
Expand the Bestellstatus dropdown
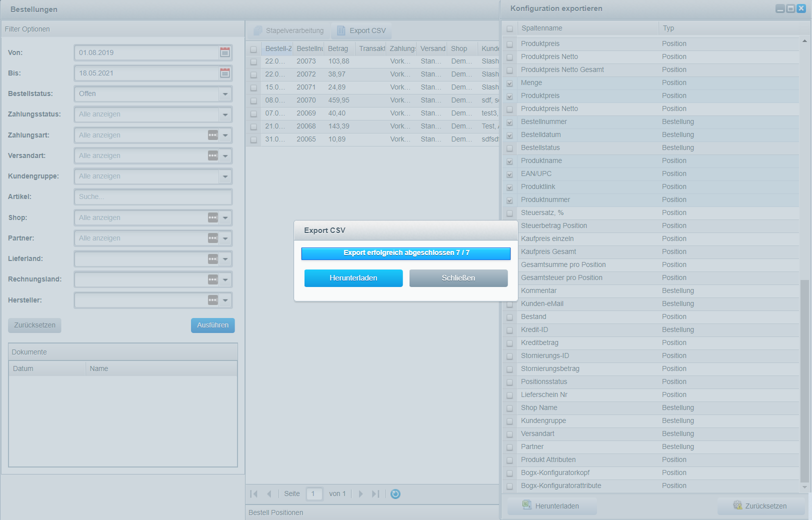225,93
